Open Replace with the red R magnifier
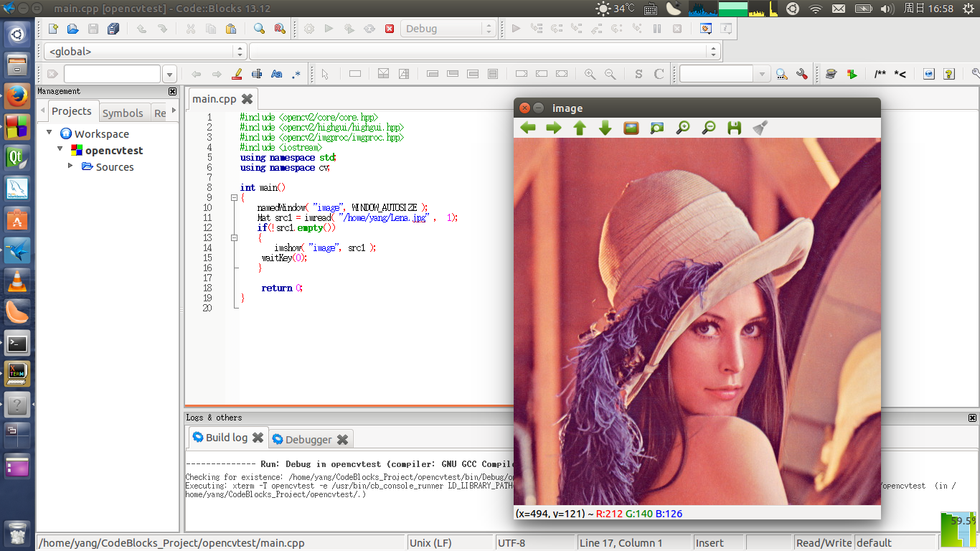The height and width of the screenshot is (551, 980). tap(280, 29)
